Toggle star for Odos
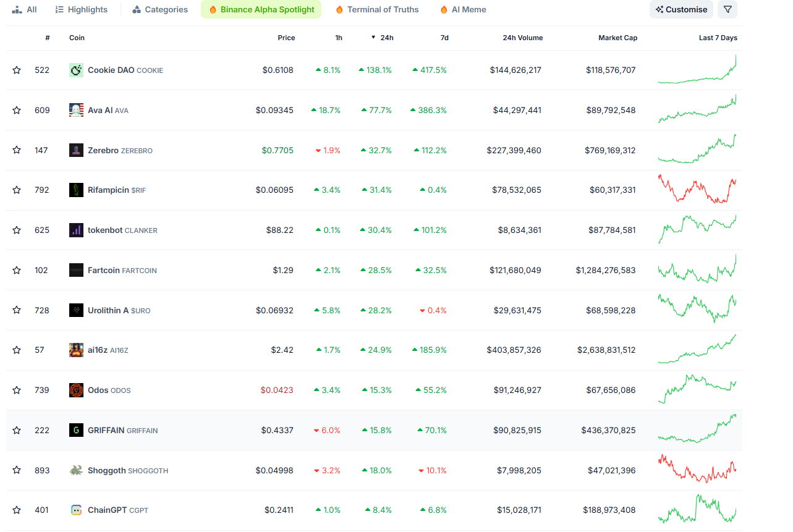793x532 pixels. coord(17,391)
